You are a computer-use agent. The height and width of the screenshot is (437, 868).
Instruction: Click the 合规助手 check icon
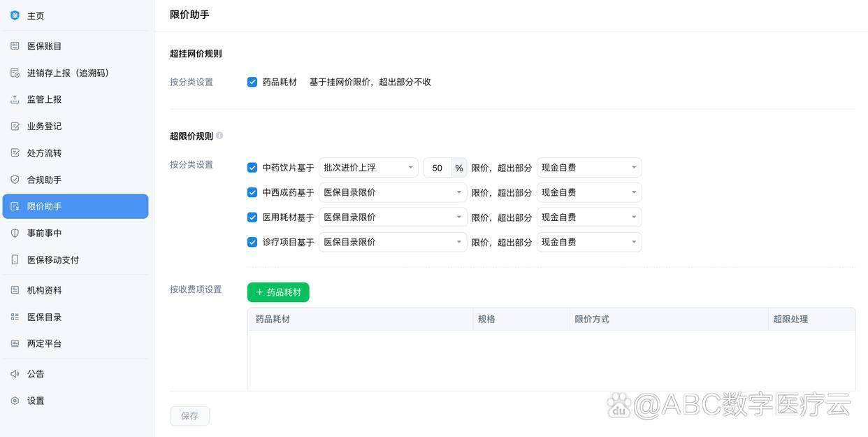tap(15, 180)
